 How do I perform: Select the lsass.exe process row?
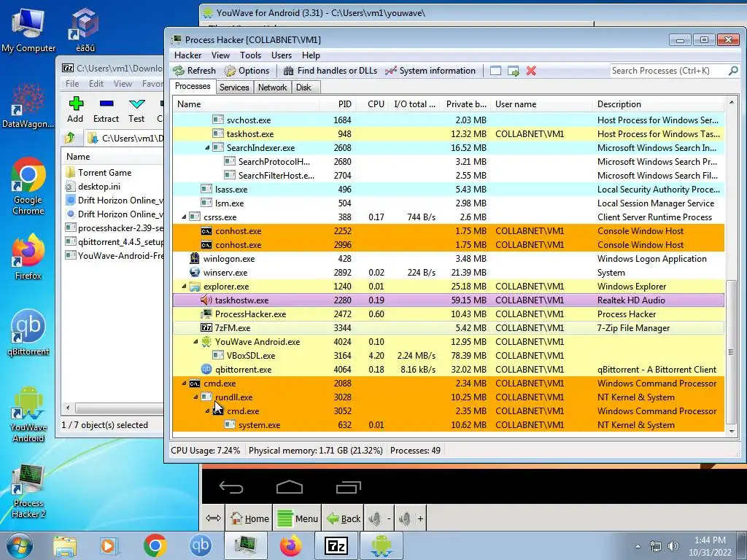449,190
